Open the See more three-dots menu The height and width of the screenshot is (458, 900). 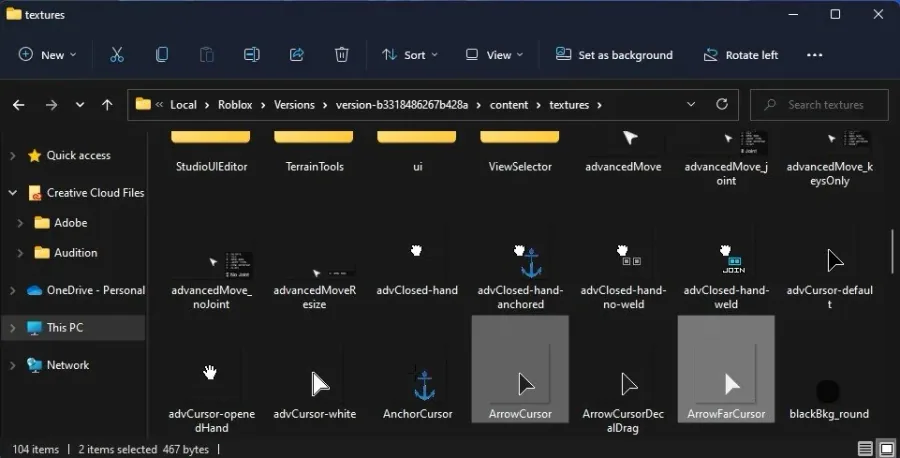pos(814,55)
